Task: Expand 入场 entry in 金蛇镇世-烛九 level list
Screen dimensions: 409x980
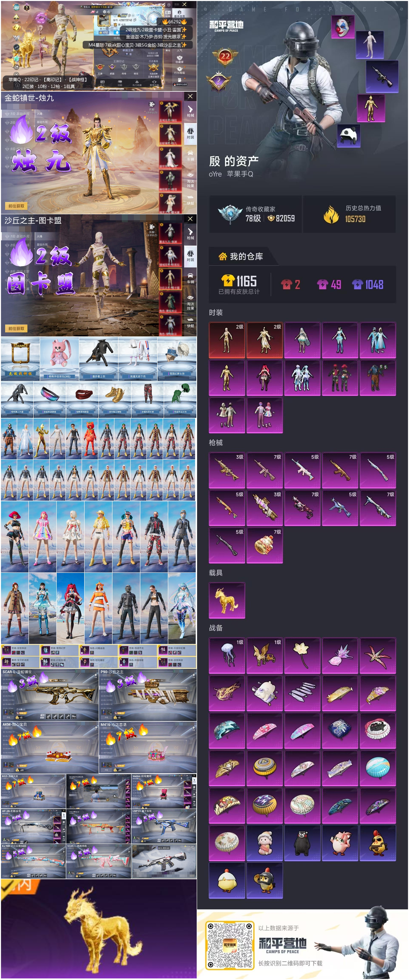Action: [40, 114]
